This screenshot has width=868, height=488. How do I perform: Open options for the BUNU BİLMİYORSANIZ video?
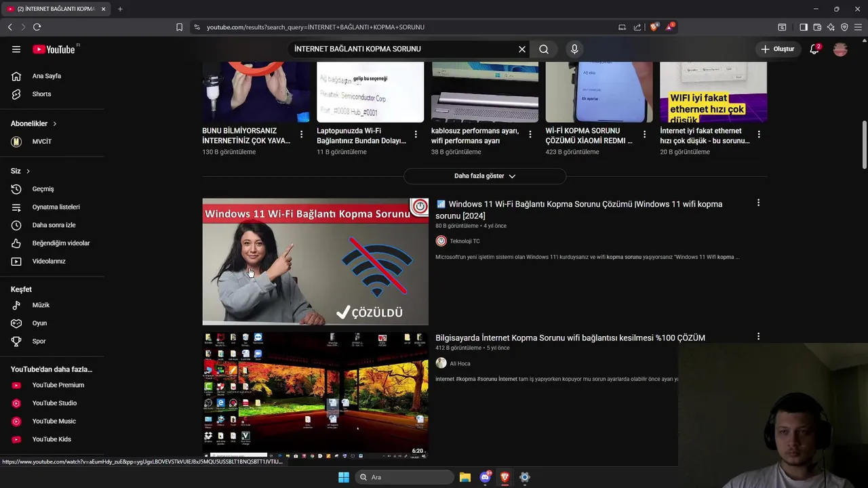(x=301, y=134)
